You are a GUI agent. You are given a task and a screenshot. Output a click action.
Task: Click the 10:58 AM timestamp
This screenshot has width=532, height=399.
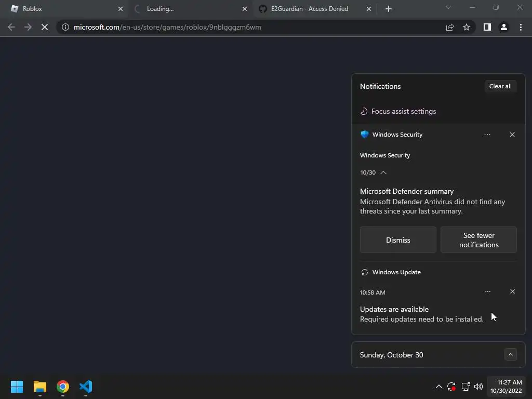(x=373, y=292)
